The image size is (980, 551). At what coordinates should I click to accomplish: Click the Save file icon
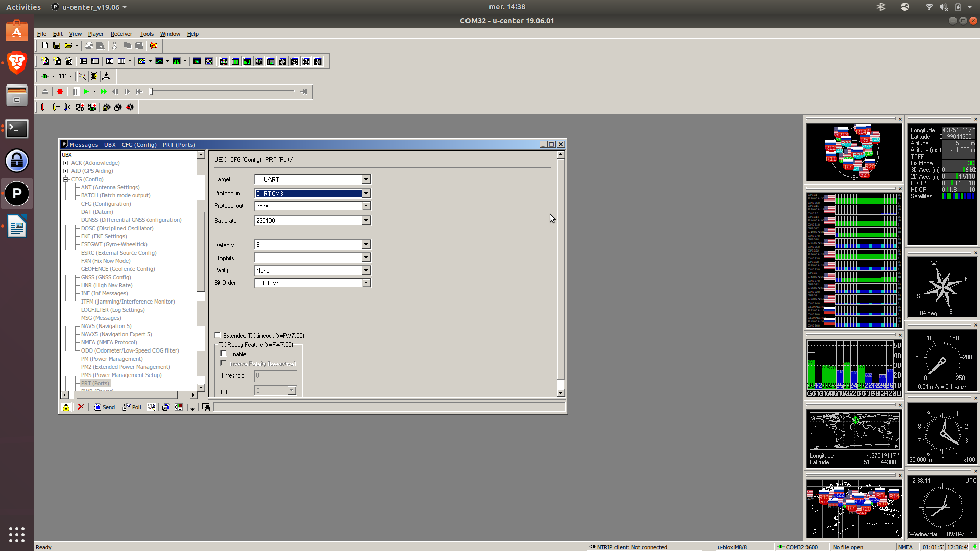point(57,45)
